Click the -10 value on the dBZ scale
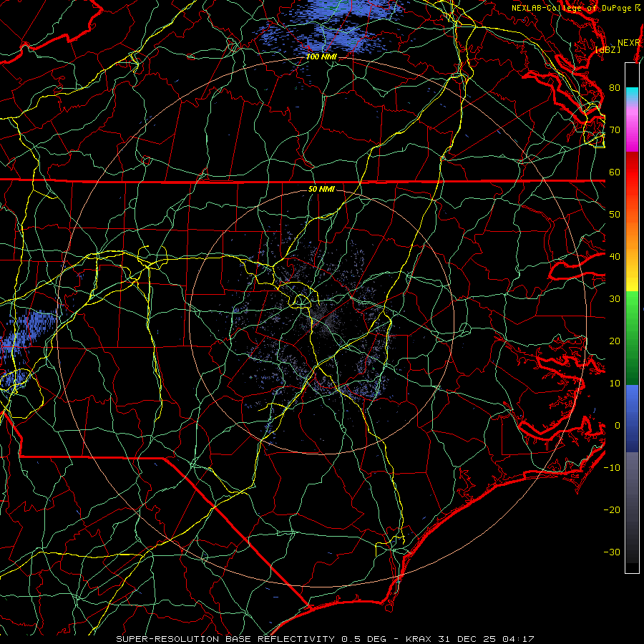644x644 pixels. (612, 467)
